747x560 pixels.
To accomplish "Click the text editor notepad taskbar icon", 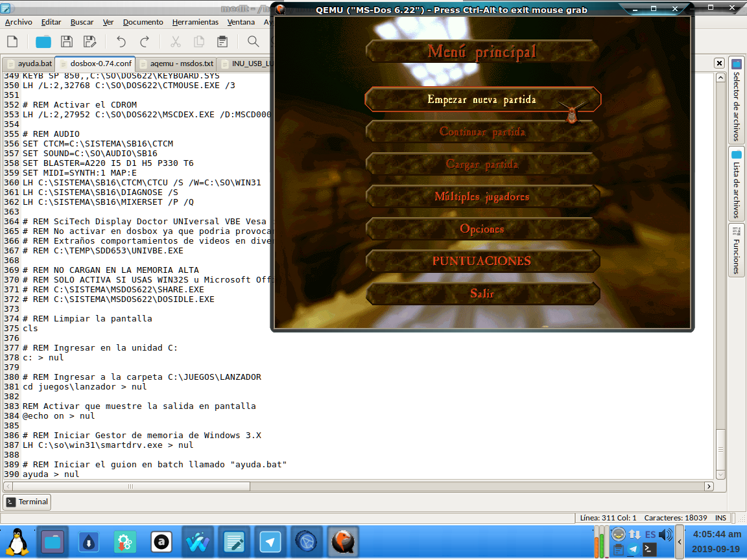I will tap(234, 542).
